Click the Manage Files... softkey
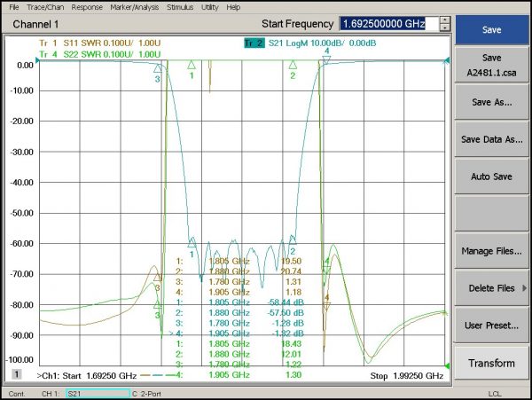The height and width of the screenshot is (400, 532). [491, 251]
